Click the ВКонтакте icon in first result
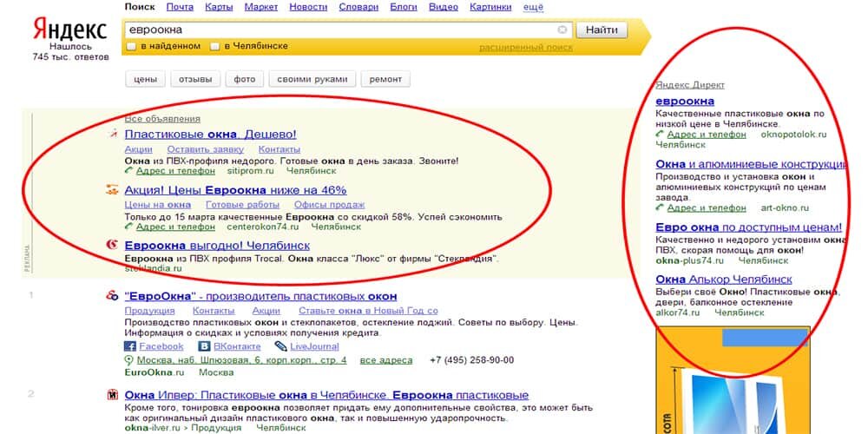The image size is (868, 434). tap(205, 346)
